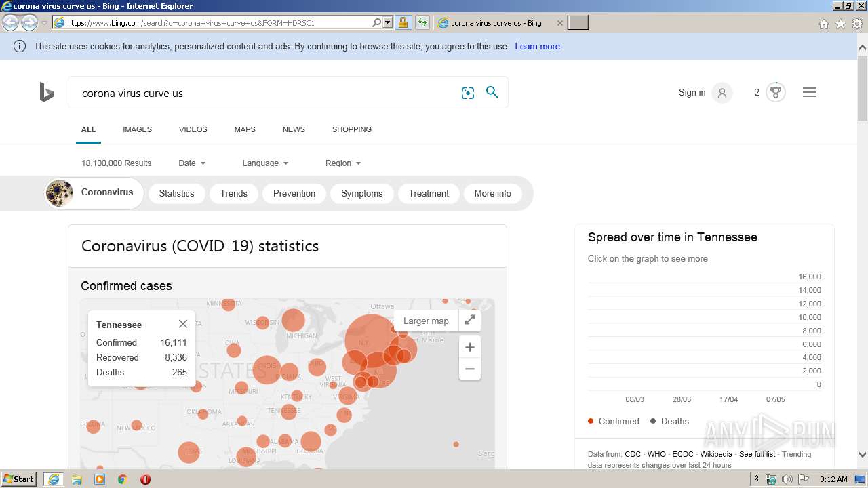Click the Sign in link
Viewport: 868px width, 488px height.
(692, 92)
